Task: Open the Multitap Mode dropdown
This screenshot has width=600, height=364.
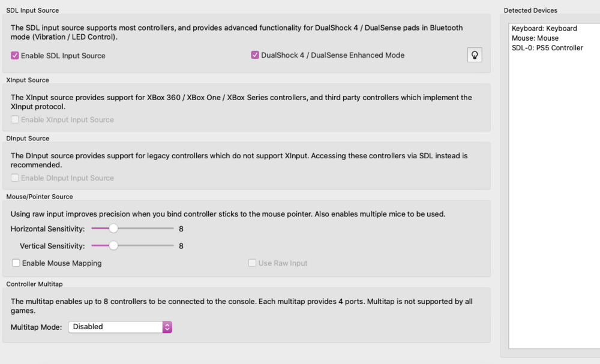Action: click(120, 327)
